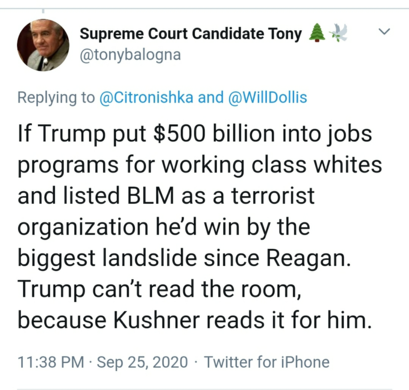Open the tweet options chevron menu
The height and width of the screenshot is (390, 409).
click(384, 32)
